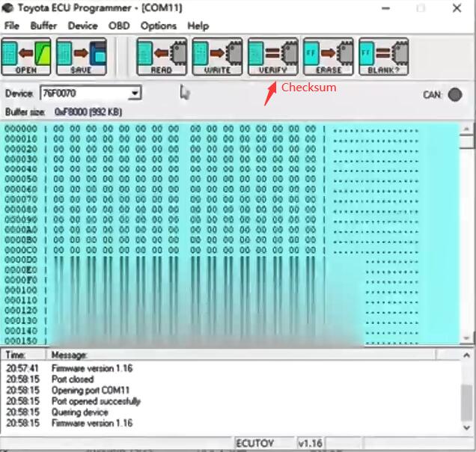The width and height of the screenshot is (476, 452).
Task: Click hex row address 0000A0
Action: click(21, 230)
